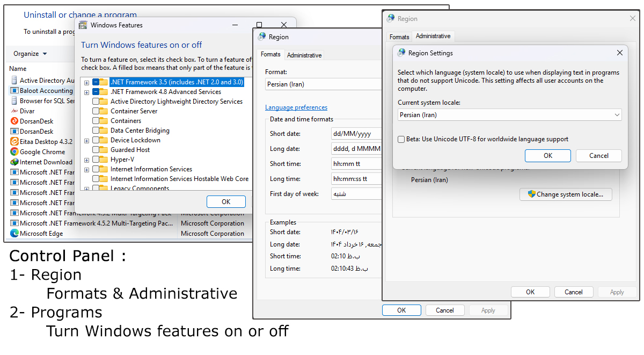The height and width of the screenshot is (355, 644).
Task: Check the Containers feature box
Action: [96, 121]
